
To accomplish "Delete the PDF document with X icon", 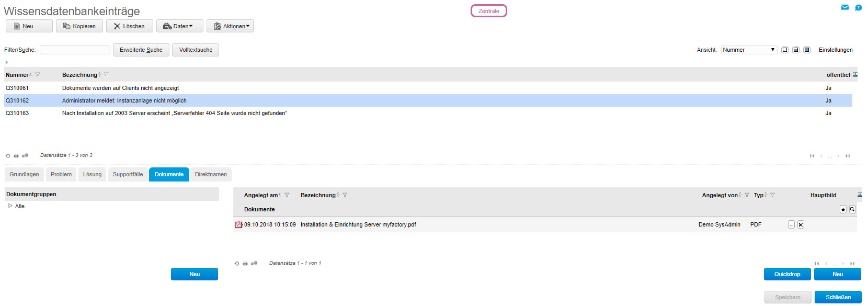I will click(801, 224).
